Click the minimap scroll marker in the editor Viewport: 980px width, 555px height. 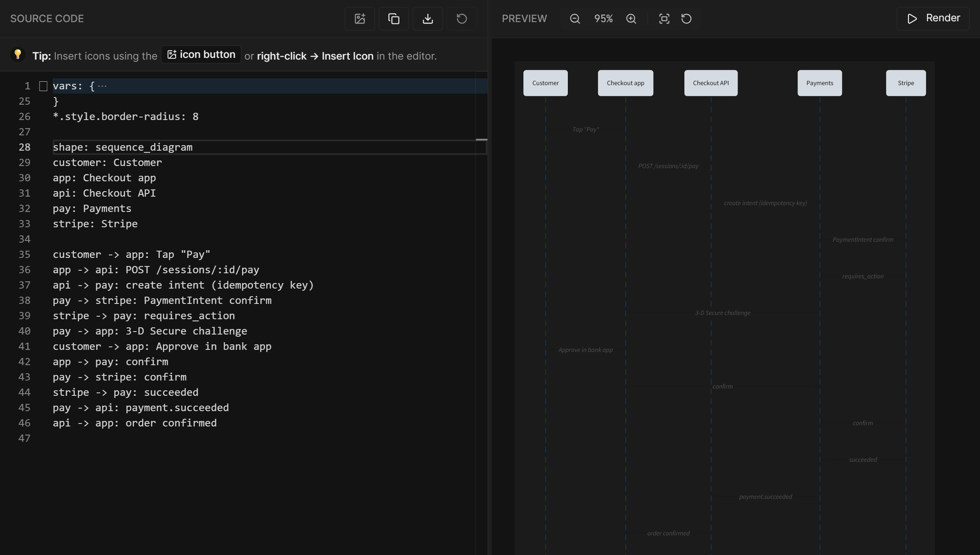point(481,140)
